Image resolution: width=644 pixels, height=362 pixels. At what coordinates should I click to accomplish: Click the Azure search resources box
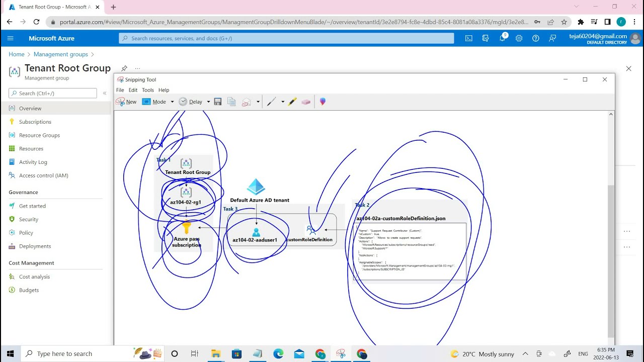(286, 38)
